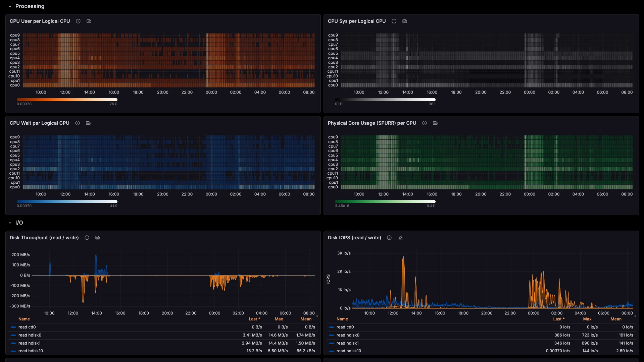644x362 pixels.
Task: Open the CPU User per Logical CPU panel menu
Action: click(x=40, y=21)
